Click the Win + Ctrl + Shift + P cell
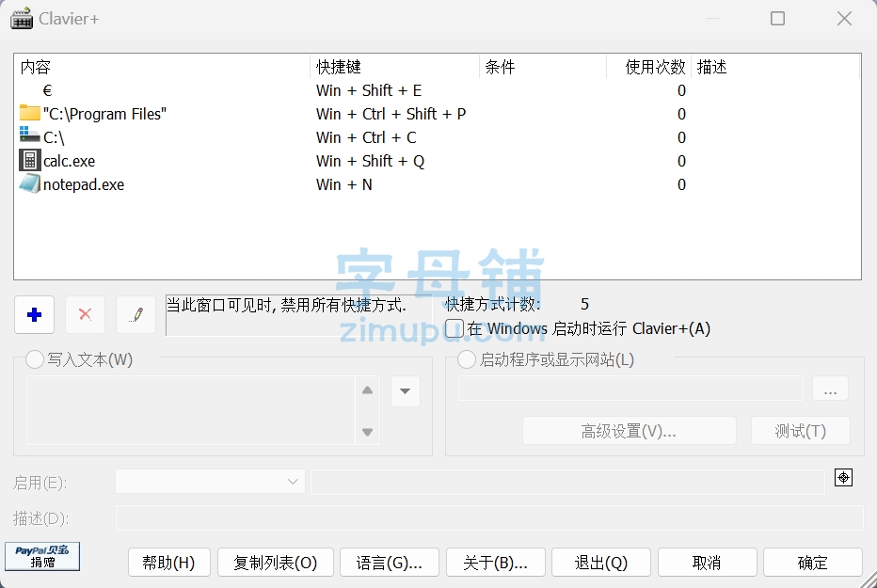Image resolution: width=877 pixels, height=588 pixels. [391, 114]
